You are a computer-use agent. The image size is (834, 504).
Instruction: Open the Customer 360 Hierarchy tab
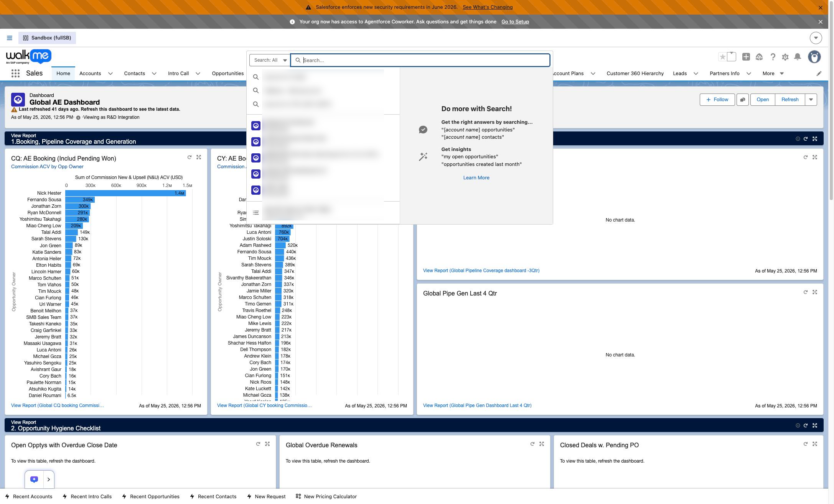pyautogui.click(x=635, y=74)
